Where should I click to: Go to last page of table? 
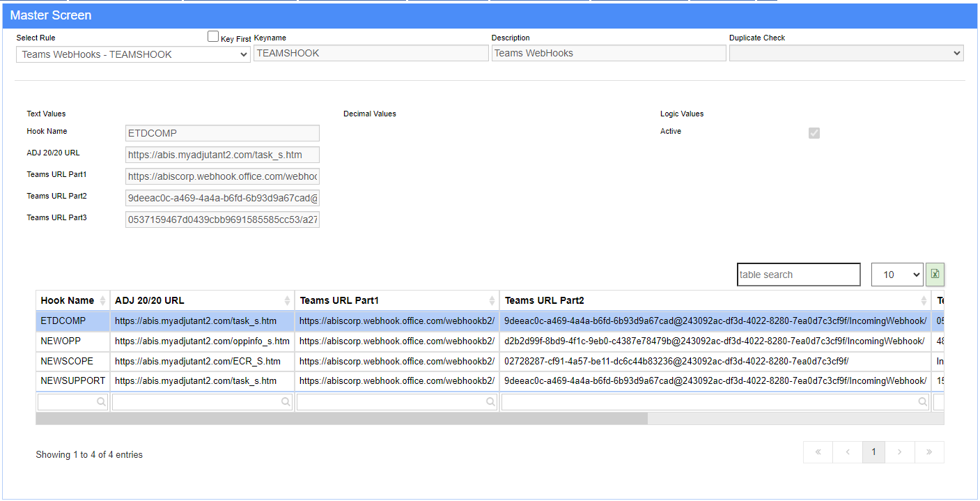coord(929,452)
